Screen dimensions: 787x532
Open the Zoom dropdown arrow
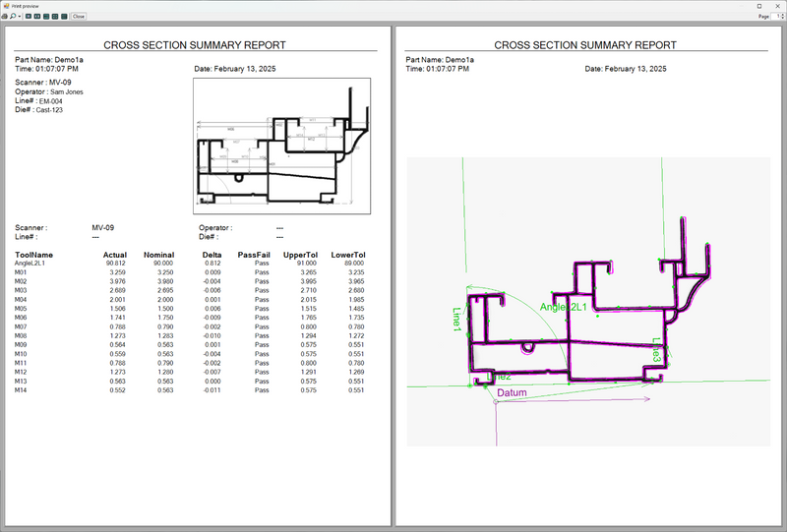(x=20, y=17)
